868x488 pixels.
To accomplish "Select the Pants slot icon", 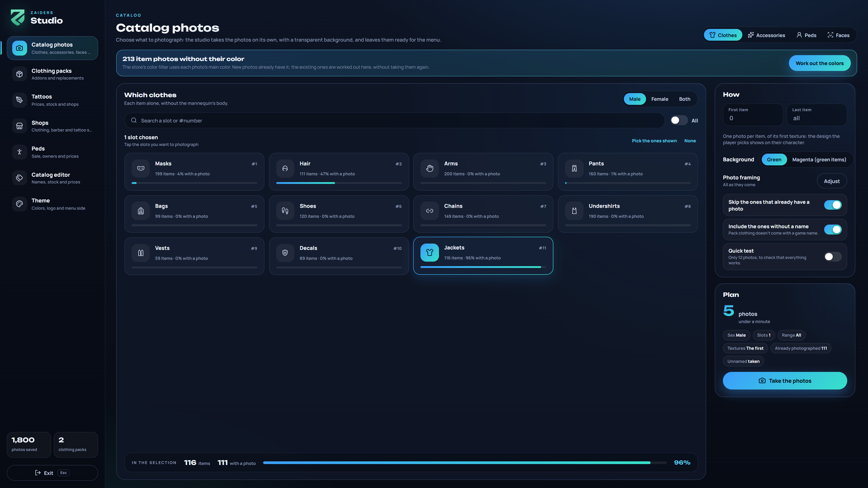I will [x=574, y=168].
